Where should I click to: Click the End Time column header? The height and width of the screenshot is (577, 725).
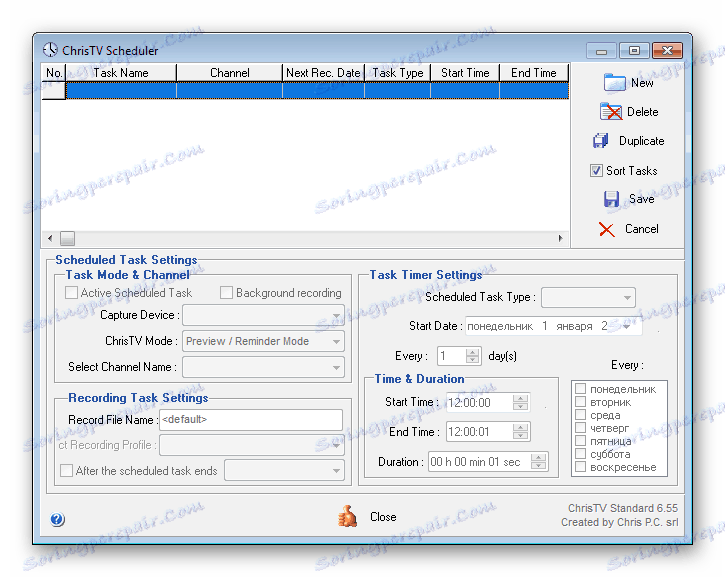[534, 73]
